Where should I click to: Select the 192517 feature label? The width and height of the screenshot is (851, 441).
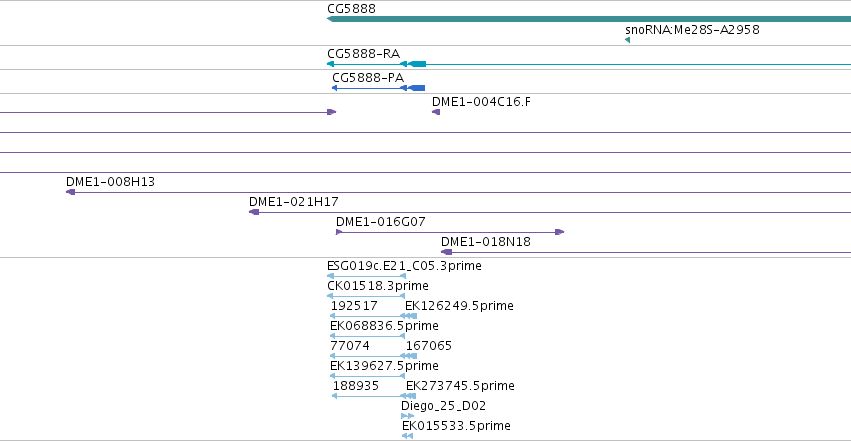354,306
